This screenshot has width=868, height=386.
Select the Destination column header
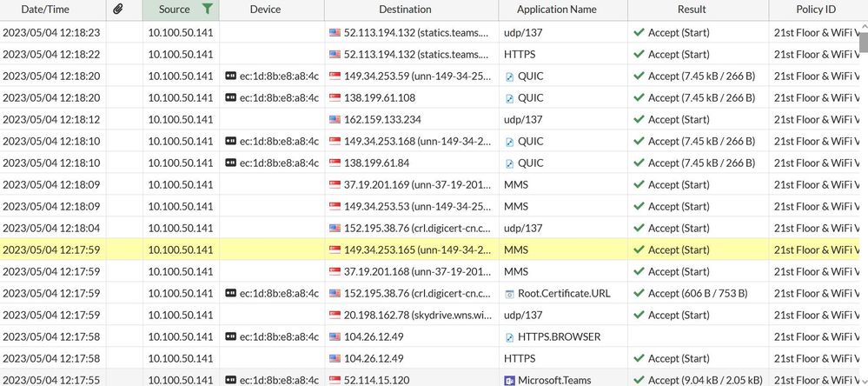(405, 10)
